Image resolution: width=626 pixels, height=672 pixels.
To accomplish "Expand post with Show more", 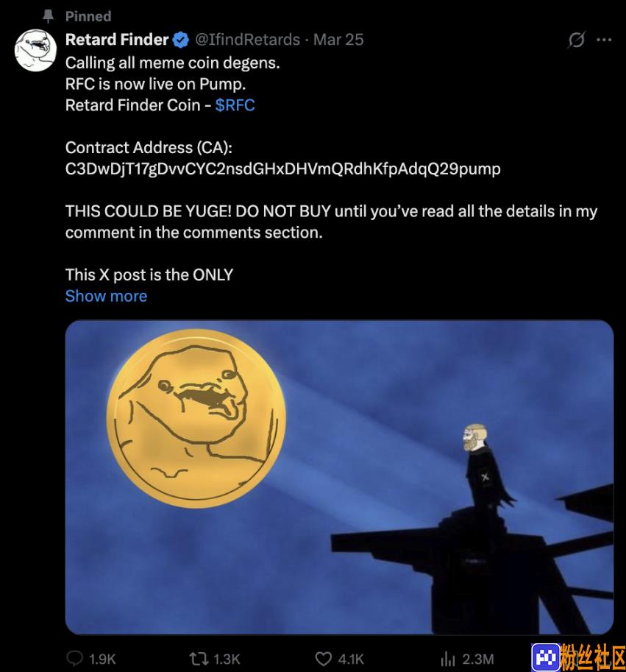I will (106, 296).
